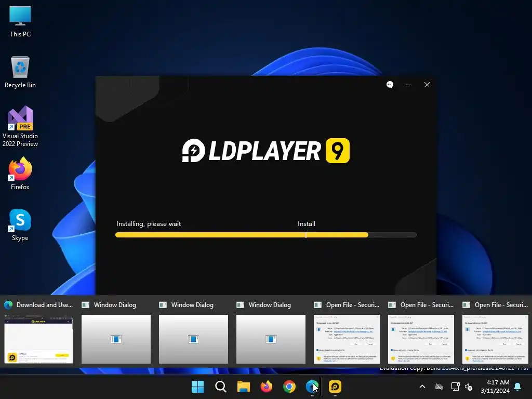This screenshot has width=532, height=399.
Task: Close the LDPlayer installer window
Action: [427, 85]
